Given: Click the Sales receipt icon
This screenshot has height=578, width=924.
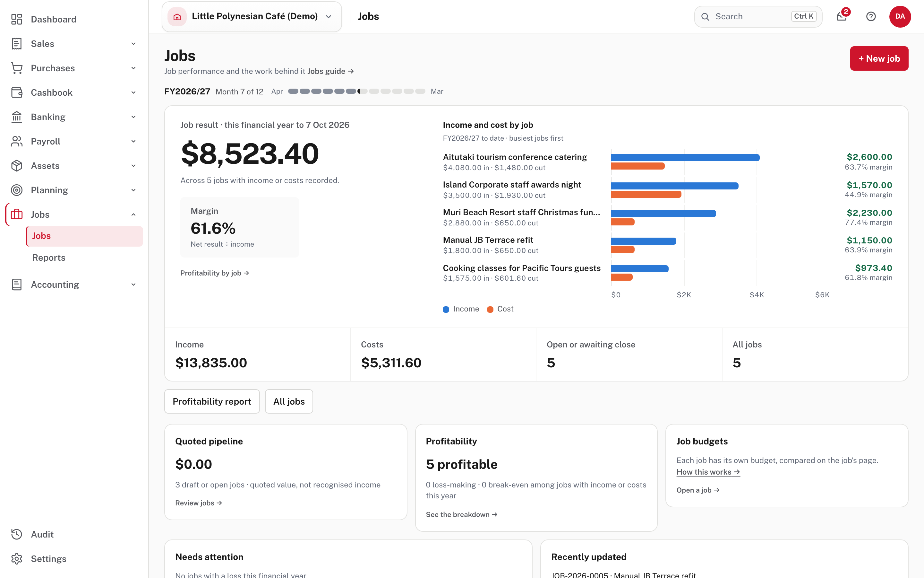Looking at the screenshot, I should pyautogui.click(x=16, y=44).
